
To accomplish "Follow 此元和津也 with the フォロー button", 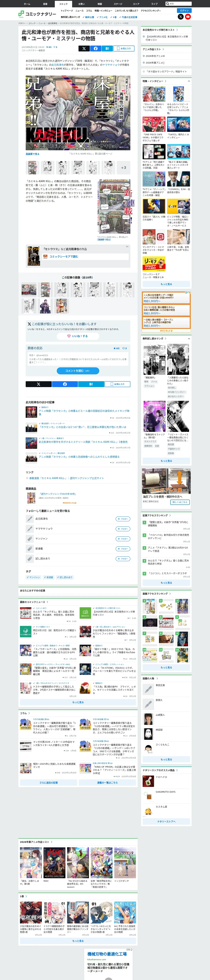I will (x=123, y=519).
